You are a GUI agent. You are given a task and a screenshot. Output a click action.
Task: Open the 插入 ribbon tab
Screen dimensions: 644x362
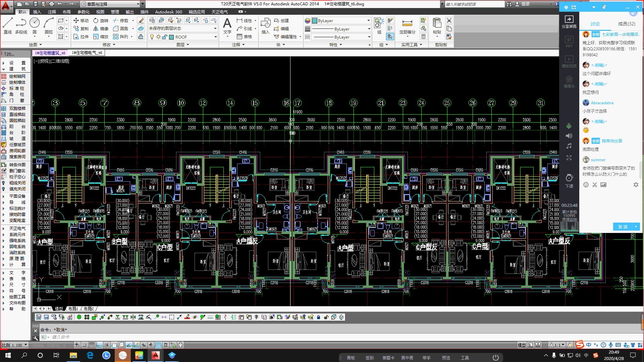pyautogui.click(x=37, y=12)
